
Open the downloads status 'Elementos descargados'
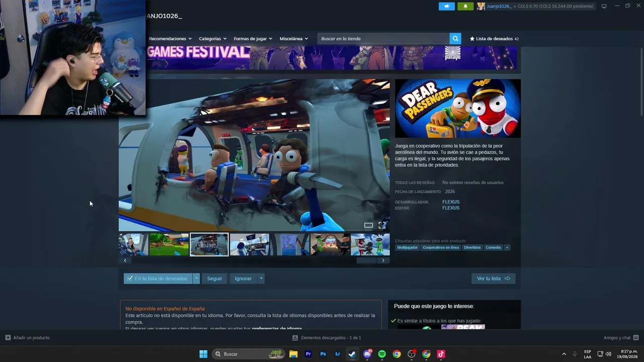pyautogui.click(x=327, y=338)
